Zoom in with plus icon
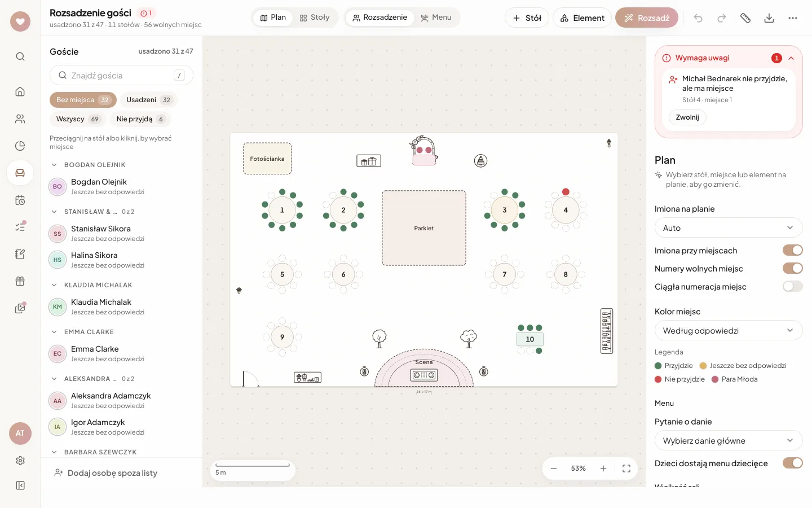 pyautogui.click(x=603, y=468)
